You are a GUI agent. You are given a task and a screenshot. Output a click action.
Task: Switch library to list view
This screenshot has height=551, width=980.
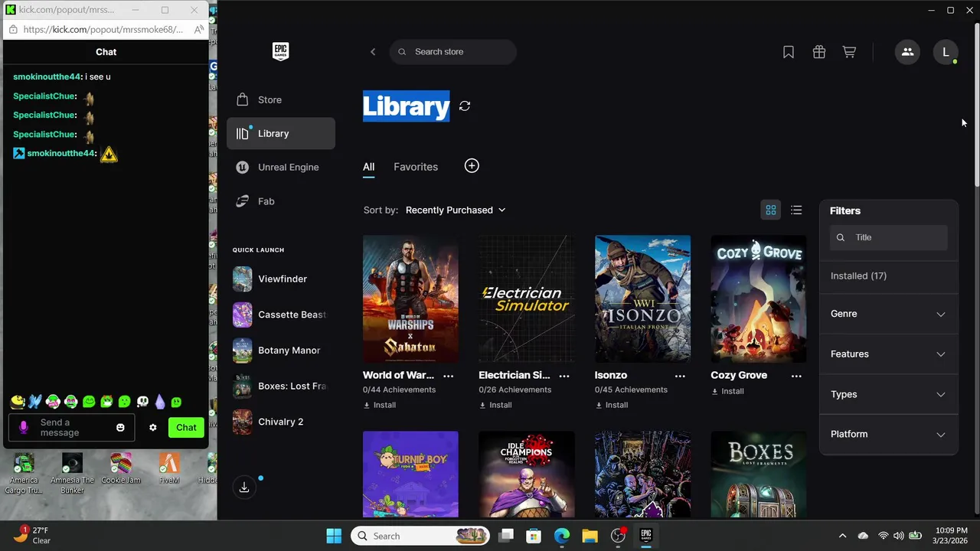[796, 210]
